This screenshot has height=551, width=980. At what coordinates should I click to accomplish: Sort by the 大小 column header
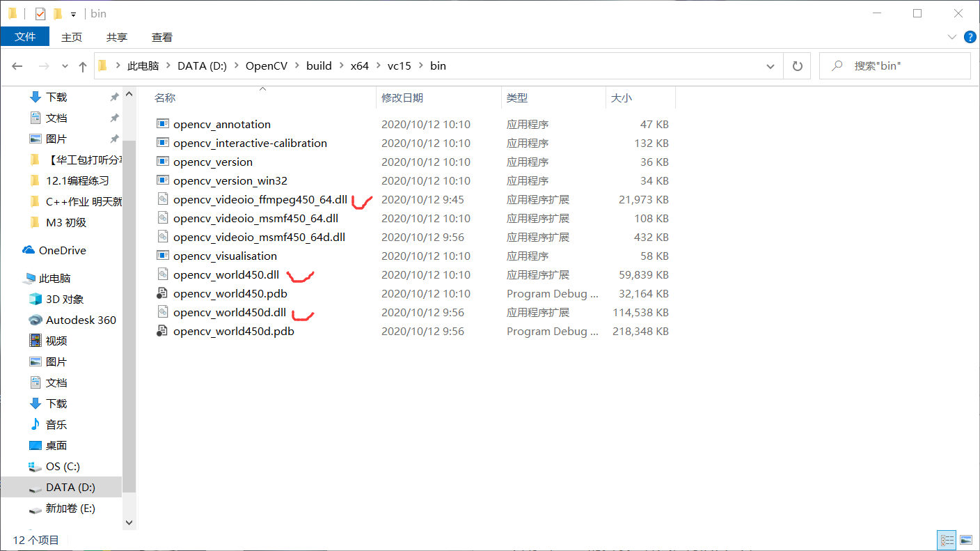coord(622,98)
